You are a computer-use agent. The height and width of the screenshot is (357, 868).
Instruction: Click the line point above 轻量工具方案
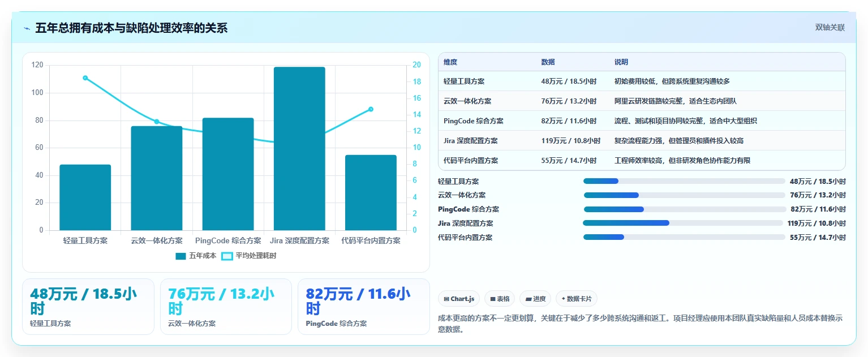[85, 78]
